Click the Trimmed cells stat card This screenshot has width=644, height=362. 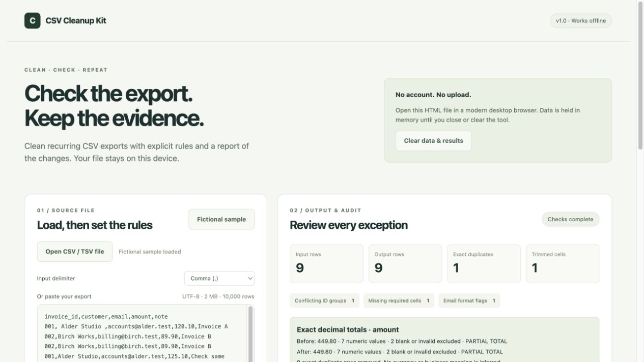click(563, 264)
